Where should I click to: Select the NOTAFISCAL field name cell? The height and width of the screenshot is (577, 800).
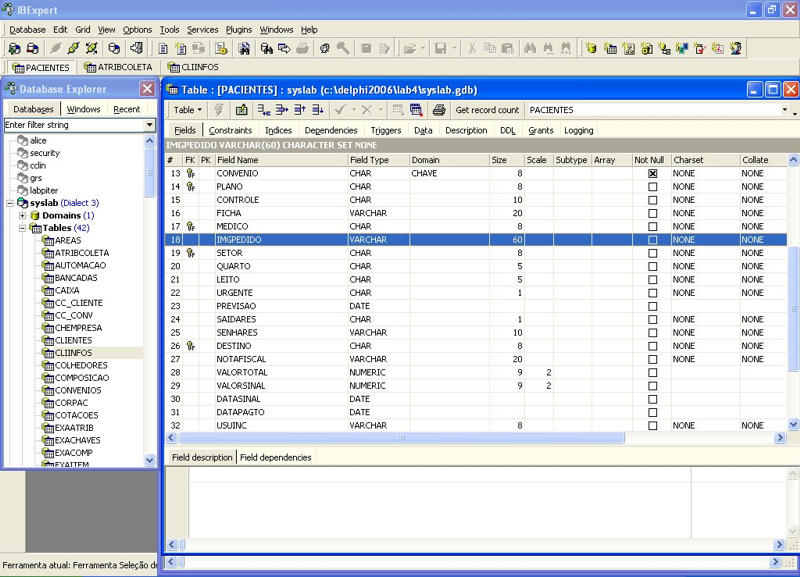(281, 359)
